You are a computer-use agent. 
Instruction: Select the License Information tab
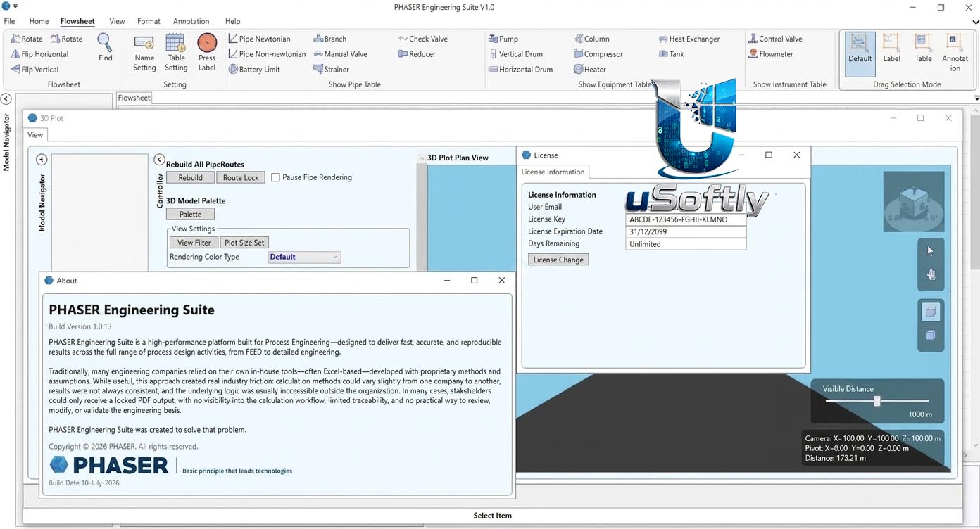(x=553, y=172)
